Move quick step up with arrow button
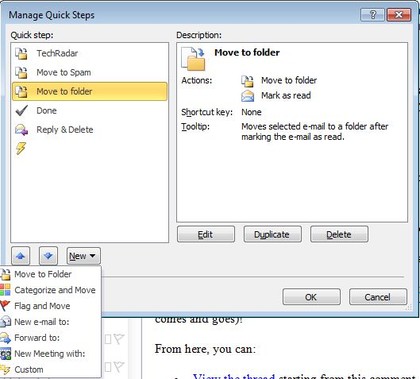This screenshot has width=420, height=379. pos(20,256)
